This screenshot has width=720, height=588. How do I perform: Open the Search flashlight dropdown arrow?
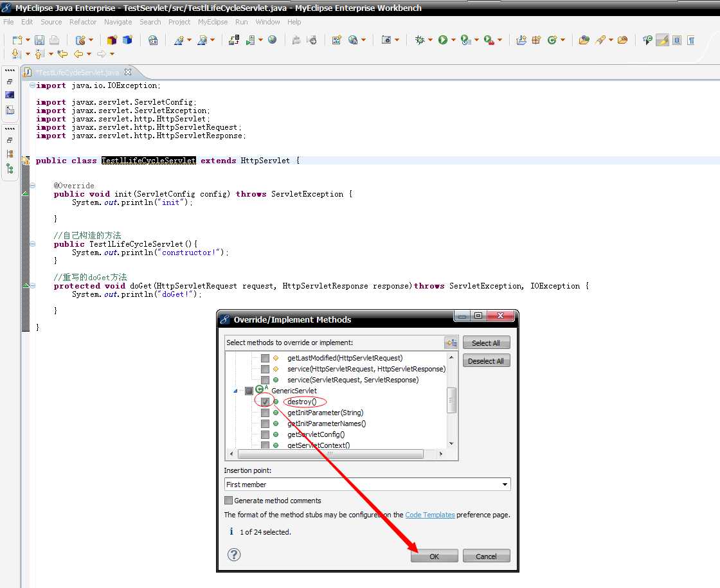coord(611,40)
